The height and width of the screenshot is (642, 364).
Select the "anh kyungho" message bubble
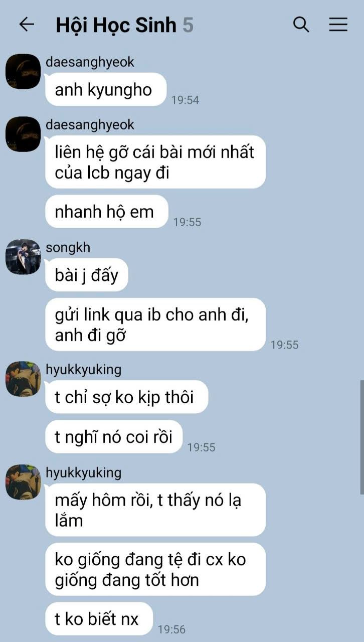pos(106,89)
